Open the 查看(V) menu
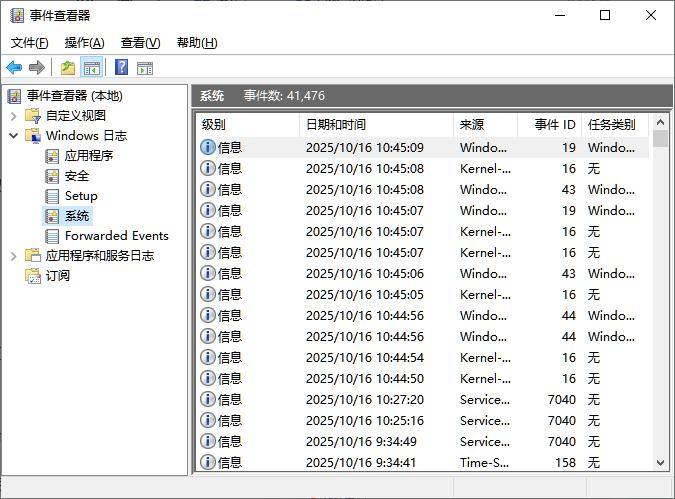Screen dimensions: 675x499 [140, 43]
